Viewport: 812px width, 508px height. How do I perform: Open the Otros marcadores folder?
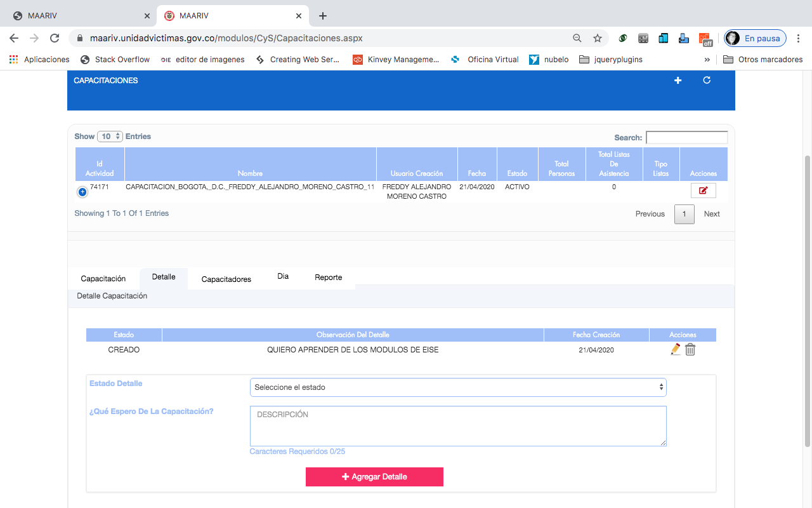click(763, 60)
